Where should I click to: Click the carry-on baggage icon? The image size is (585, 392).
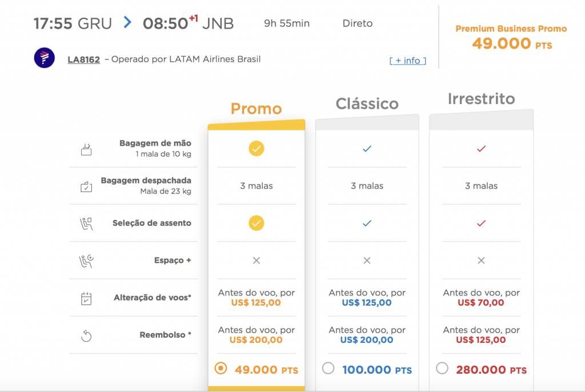[86, 149]
